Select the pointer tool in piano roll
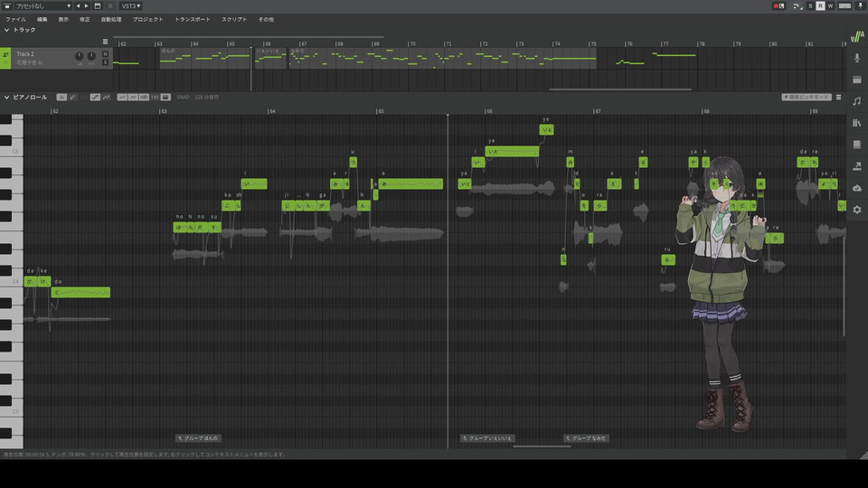 pyautogui.click(x=61, y=98)
